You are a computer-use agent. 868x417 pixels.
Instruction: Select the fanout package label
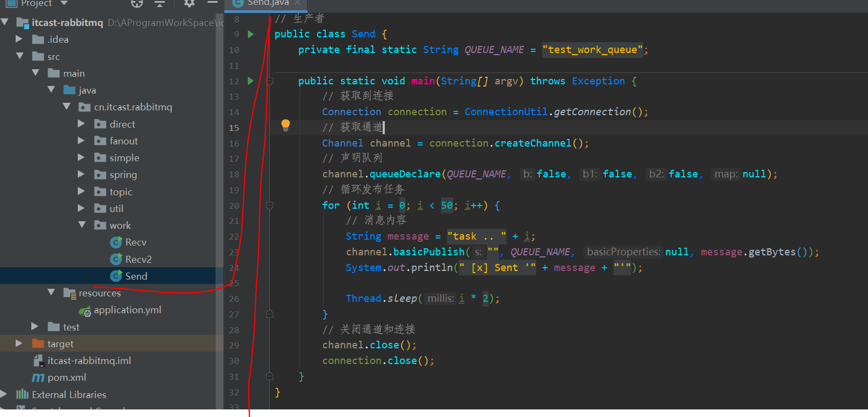point(124,141)
